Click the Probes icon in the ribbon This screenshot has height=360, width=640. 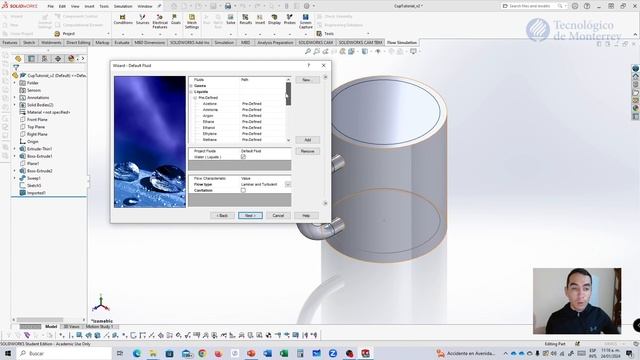click(x=289, y=19)
